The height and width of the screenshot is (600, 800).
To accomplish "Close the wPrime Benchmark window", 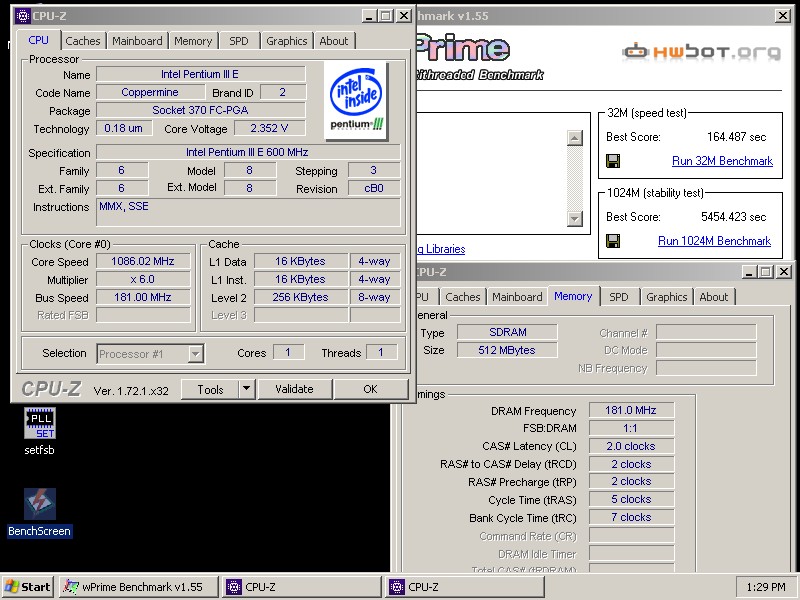I will (783, 16).
